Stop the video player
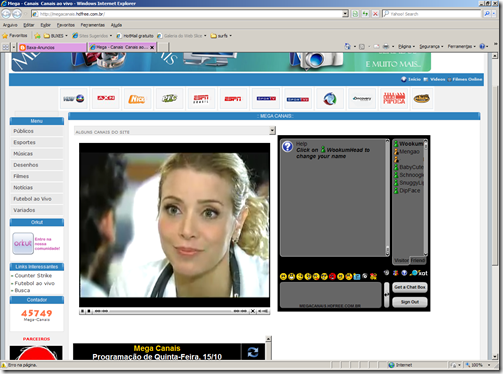Image resolution: width=503 pixels, height=374 pixels. pos(89,311)
